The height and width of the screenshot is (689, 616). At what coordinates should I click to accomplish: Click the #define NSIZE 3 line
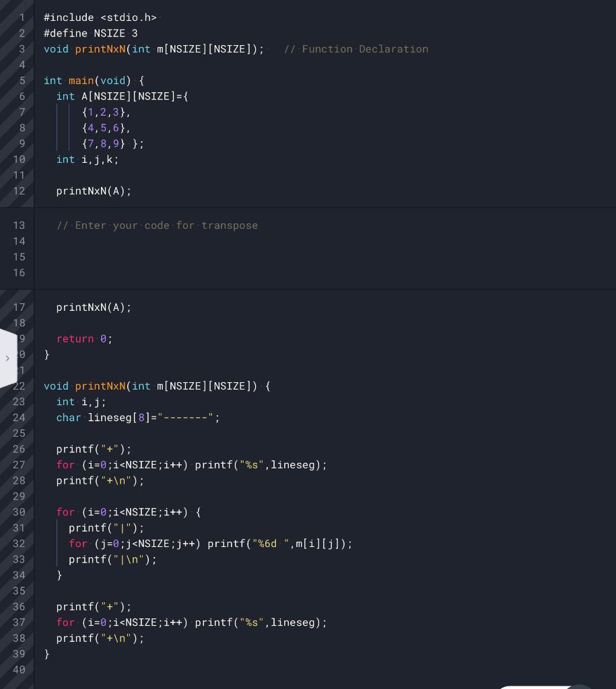91,34
